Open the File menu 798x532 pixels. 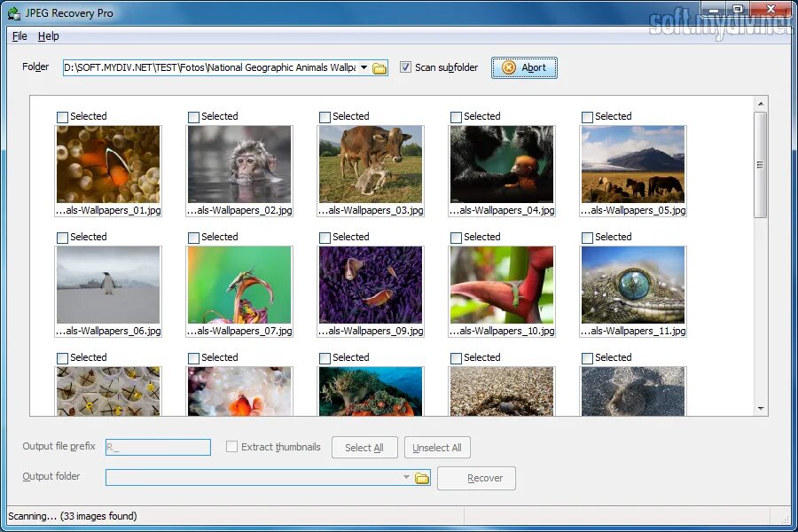[x=20, y=36]
